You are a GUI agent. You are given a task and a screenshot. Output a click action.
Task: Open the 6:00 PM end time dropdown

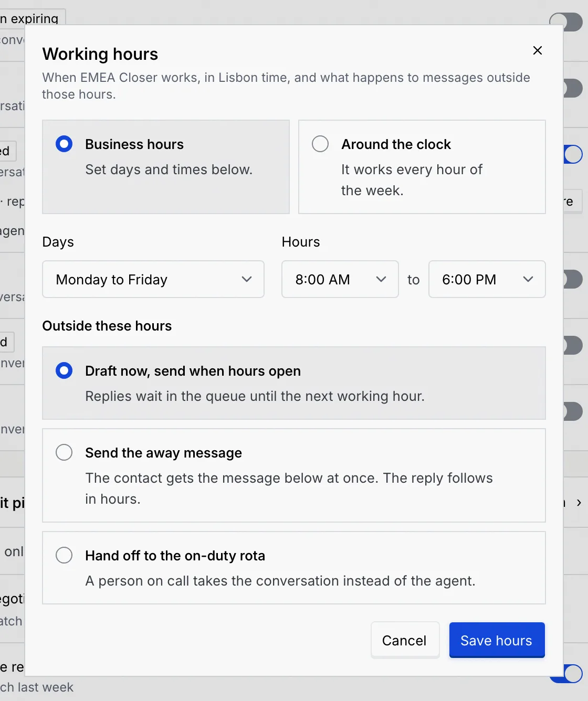pyautogui.click(x=487, y=279)
